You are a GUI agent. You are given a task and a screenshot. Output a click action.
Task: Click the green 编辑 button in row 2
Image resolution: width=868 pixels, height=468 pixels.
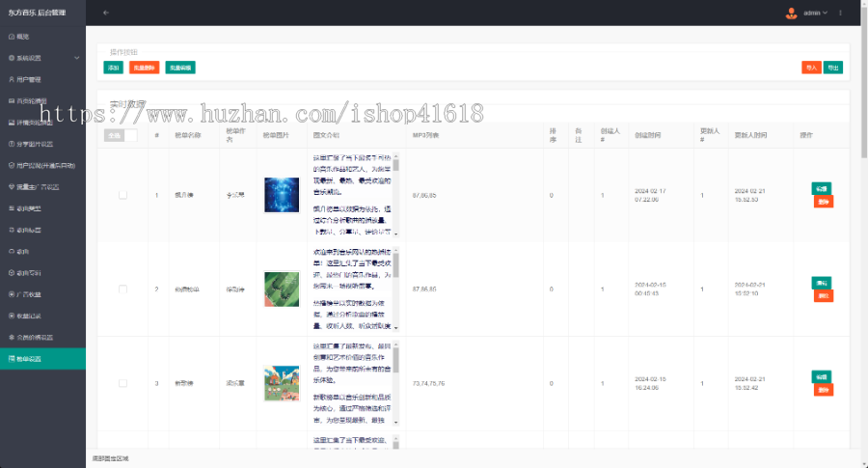click(x=822, y=283)
